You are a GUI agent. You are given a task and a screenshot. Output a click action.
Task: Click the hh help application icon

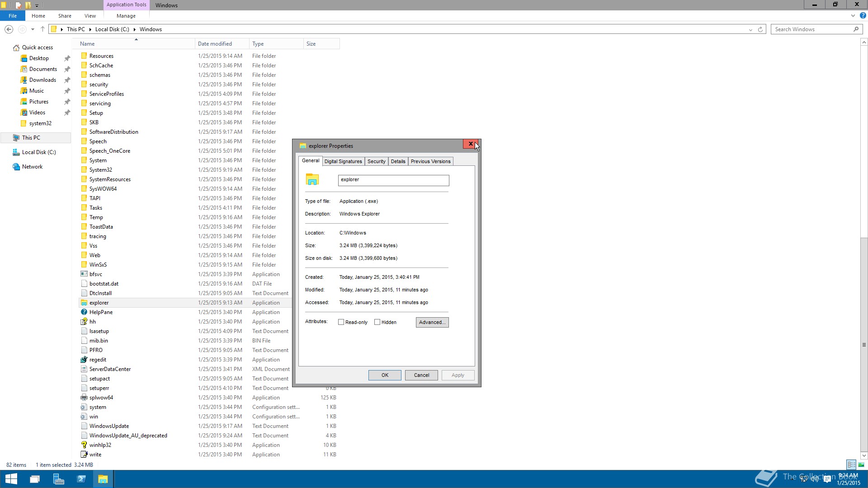(84, 322)
